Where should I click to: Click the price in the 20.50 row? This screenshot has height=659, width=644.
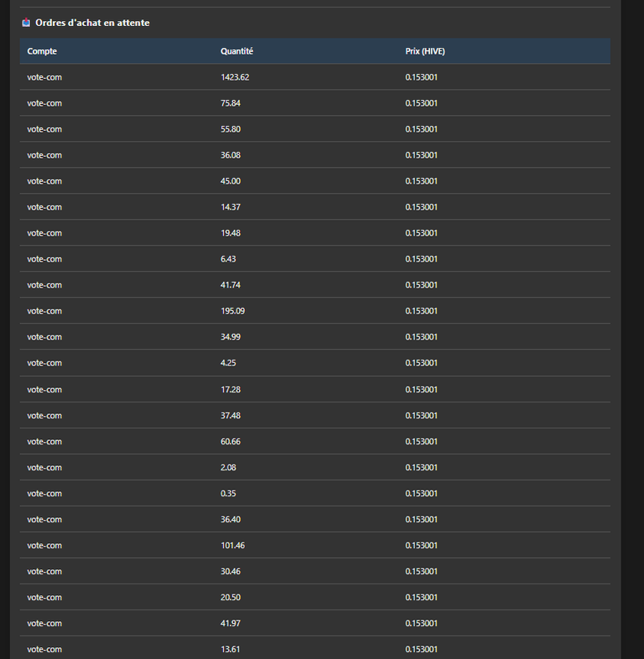click(x=421, y=598)
